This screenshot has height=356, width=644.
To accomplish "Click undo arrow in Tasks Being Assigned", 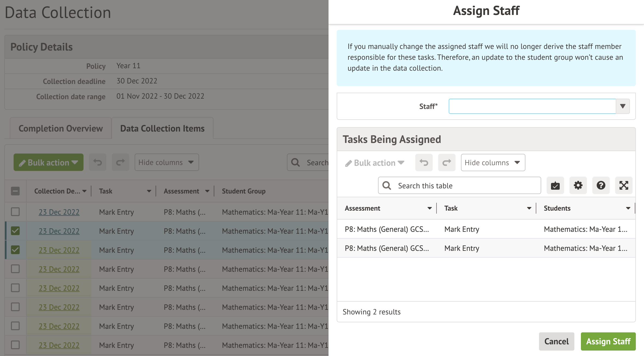I will [x=424, y=163].
